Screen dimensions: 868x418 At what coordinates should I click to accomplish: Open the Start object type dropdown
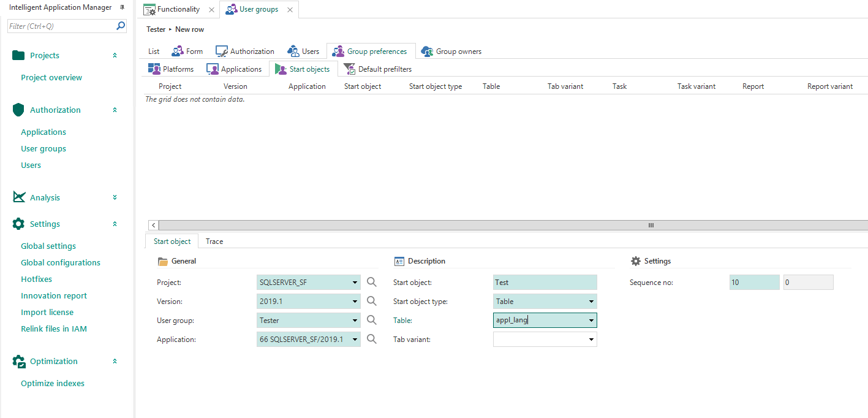591,302
